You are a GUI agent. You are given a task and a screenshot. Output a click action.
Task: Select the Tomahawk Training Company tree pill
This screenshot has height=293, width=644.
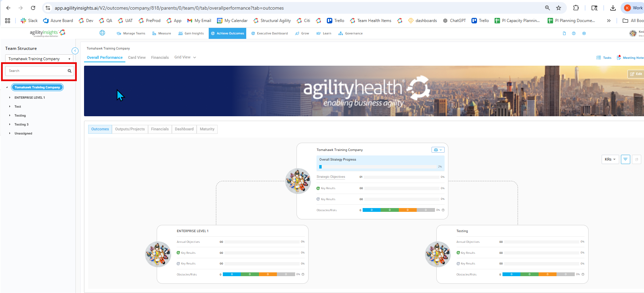pos(37,87)
